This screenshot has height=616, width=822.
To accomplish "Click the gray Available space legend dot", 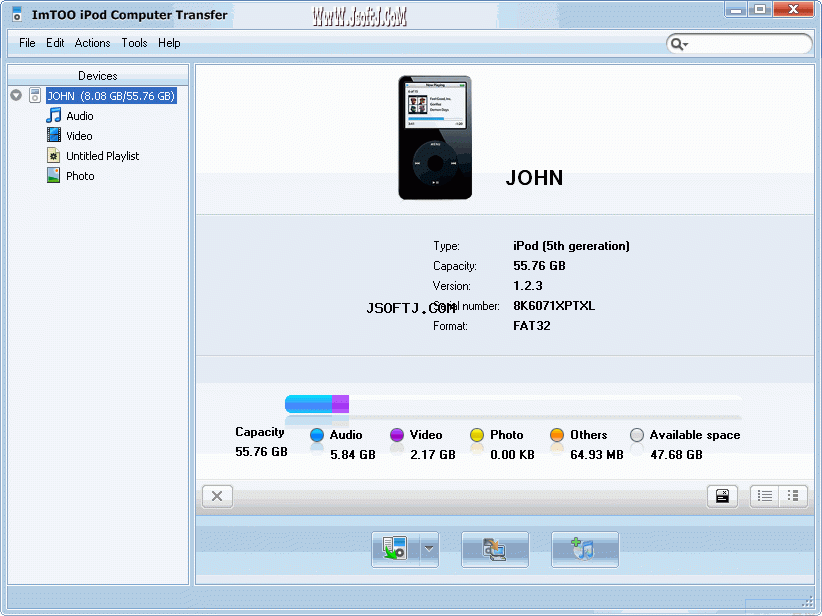I will tap(637, 435).
